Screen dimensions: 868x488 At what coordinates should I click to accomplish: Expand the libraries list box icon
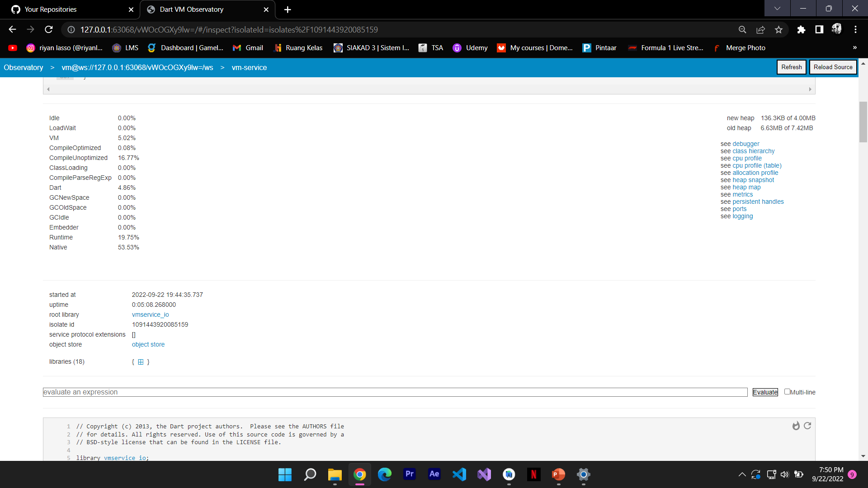click(x=141, y=362)
